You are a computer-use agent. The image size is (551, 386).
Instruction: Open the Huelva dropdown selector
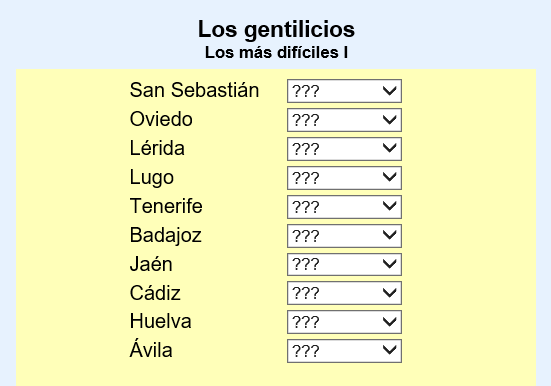344,322
